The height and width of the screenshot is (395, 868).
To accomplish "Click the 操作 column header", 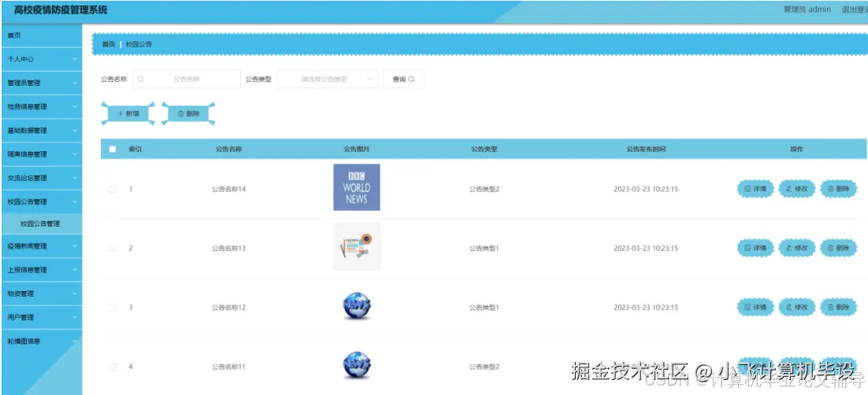I will [x=796, y=150].
